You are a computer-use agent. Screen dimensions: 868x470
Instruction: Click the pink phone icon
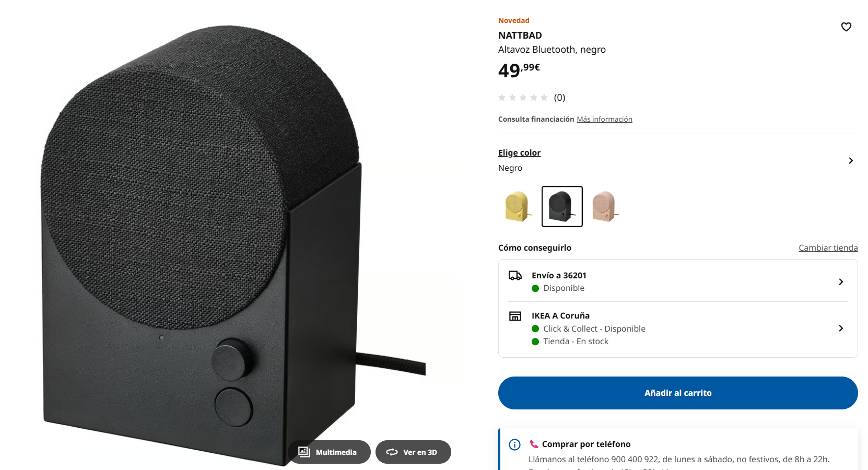pos(534,444)
